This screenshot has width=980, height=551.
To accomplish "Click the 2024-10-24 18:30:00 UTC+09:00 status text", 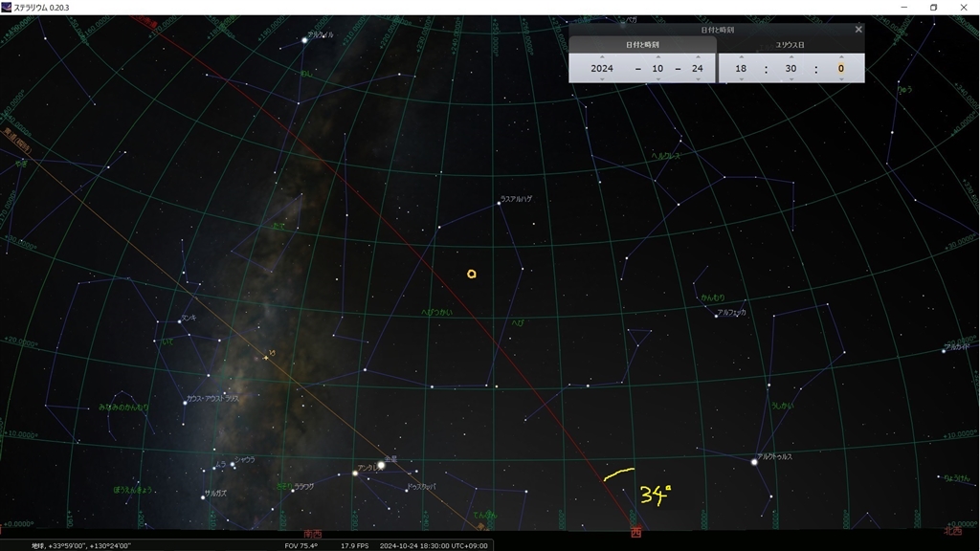I will [x=434, y=546].
